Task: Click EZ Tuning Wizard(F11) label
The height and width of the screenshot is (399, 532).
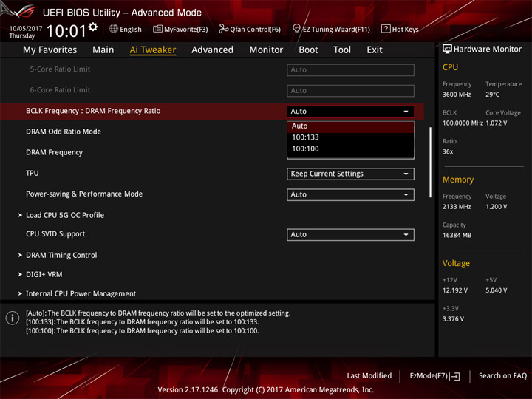Action: [336, 30]
